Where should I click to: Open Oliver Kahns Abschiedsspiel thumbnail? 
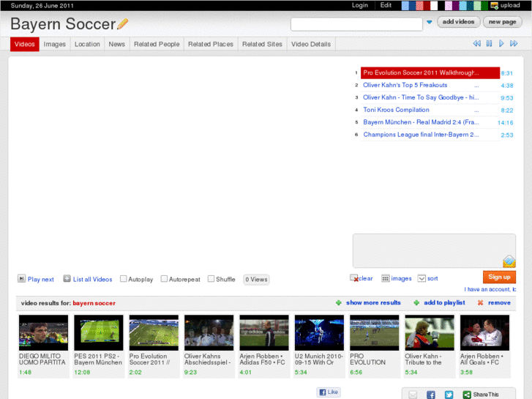click(x=209, y=332)
